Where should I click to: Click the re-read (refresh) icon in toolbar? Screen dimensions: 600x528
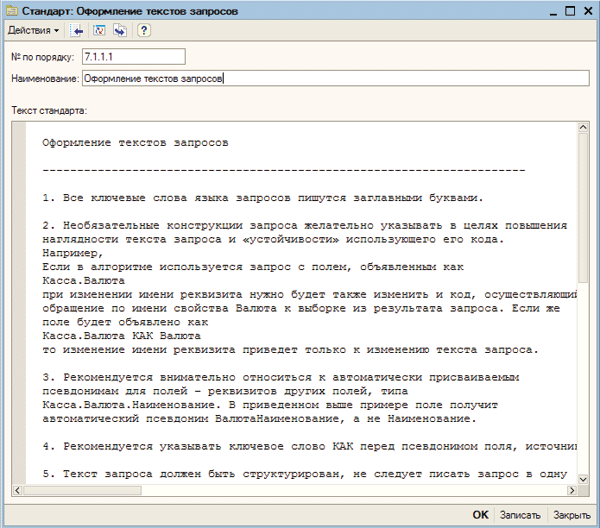click(99, 31)
